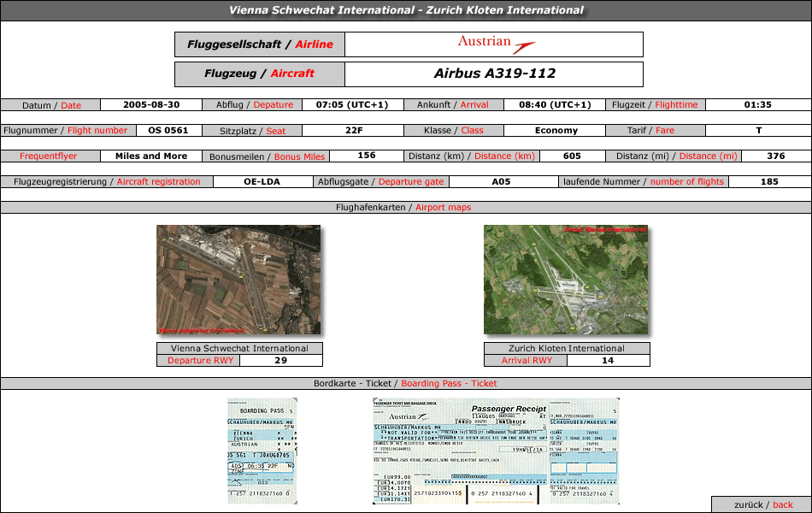Screen dimensions: 812x513
Task: Select the flight number OS 0561
Action: click(168, 131)
